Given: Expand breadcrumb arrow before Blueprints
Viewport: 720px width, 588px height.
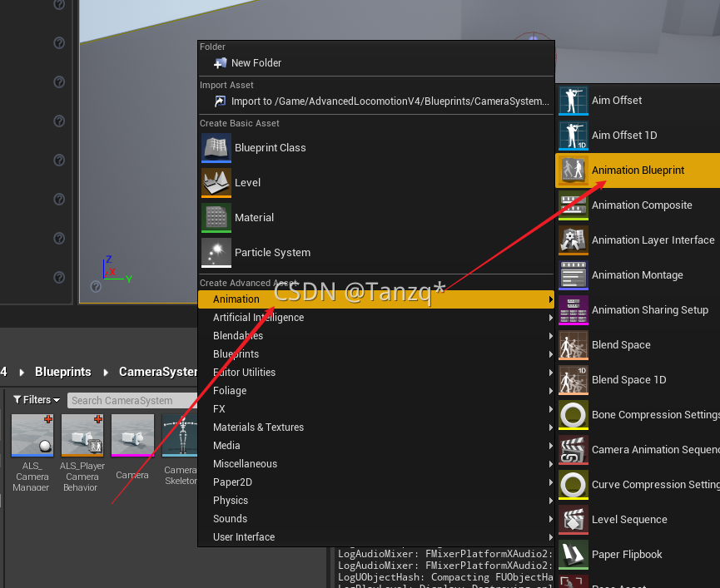Looking at the screenshot, I should 22,373.
